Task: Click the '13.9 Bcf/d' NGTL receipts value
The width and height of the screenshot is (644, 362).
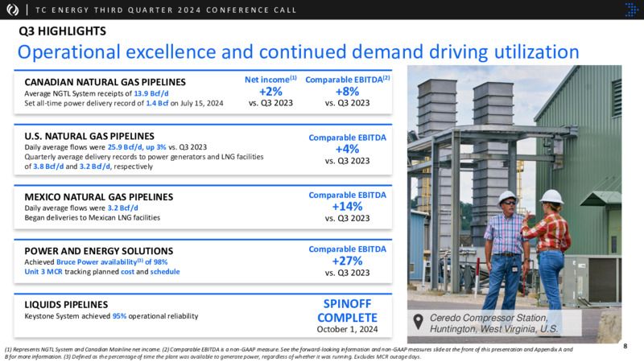Action: (151, 93)
